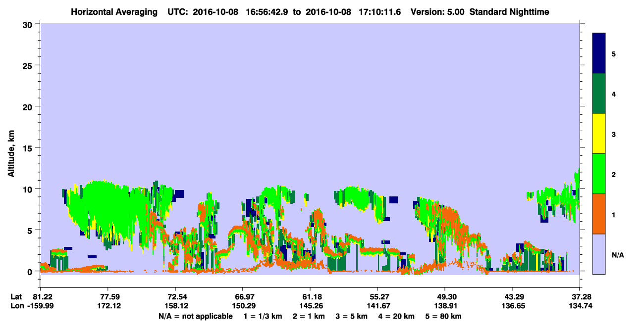Click legend text '2 = 1 km'

pyautogui.click(x=308, y=316)
